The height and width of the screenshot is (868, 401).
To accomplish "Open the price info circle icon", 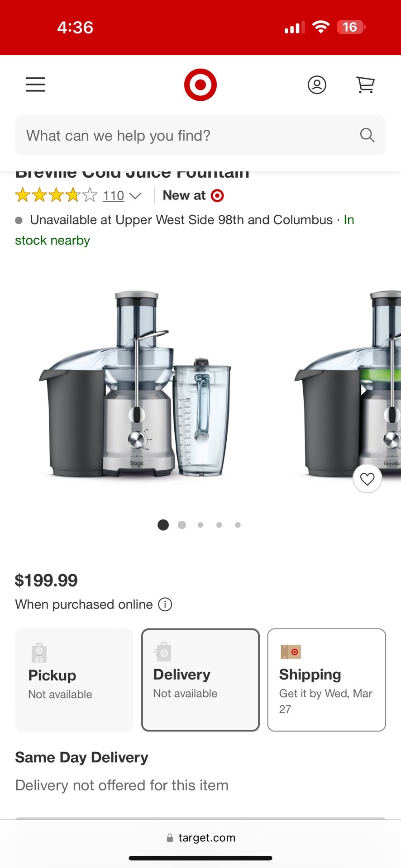I will 165,604.
